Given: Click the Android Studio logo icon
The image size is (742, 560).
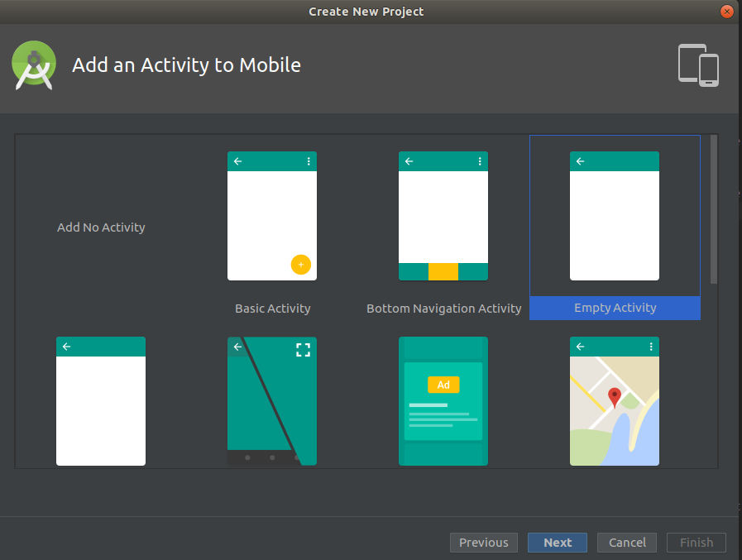Looking at the screenshot, I should pyautogui.click(x=34, y=65).
